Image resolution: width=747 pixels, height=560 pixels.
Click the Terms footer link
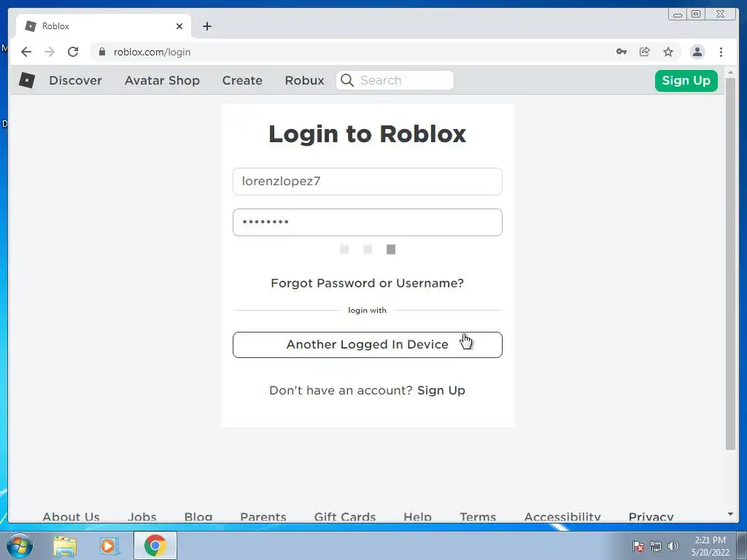click(477, 517)
